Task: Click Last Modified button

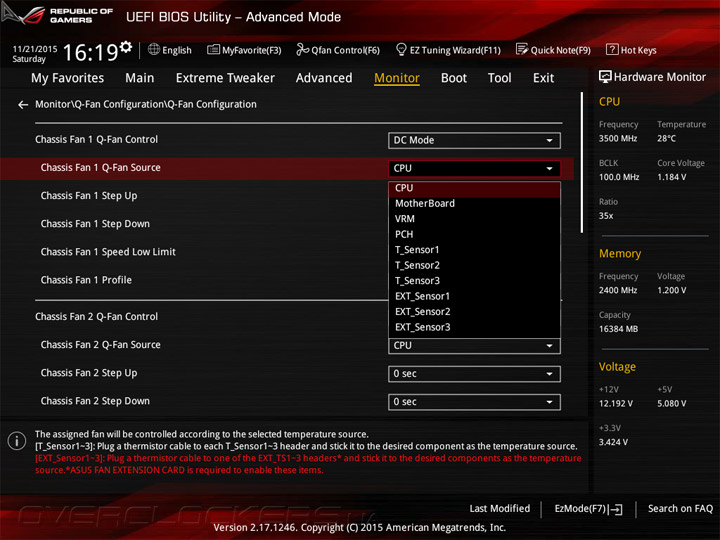Action: (x=500, y=509)
